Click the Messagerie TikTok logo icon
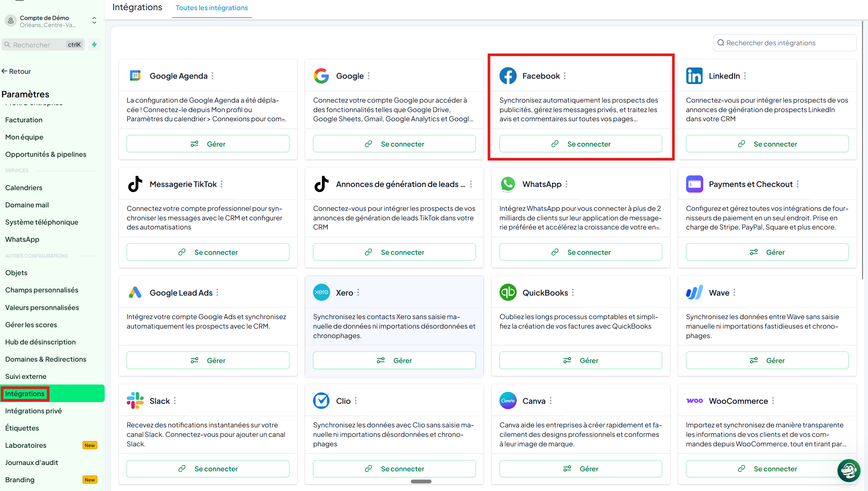The image size is (868, 491). (x=135, y=184)
